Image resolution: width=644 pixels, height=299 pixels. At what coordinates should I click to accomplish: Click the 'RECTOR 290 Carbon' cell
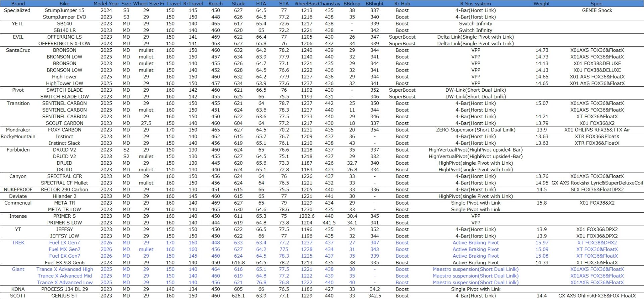64,189
